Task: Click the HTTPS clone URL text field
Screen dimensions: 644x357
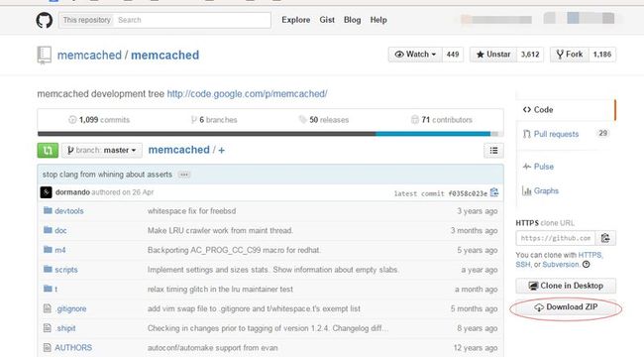Action: tap(556, 238)
